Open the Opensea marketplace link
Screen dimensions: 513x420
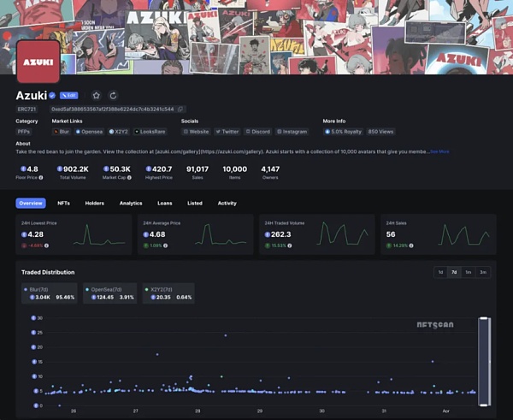91,132
